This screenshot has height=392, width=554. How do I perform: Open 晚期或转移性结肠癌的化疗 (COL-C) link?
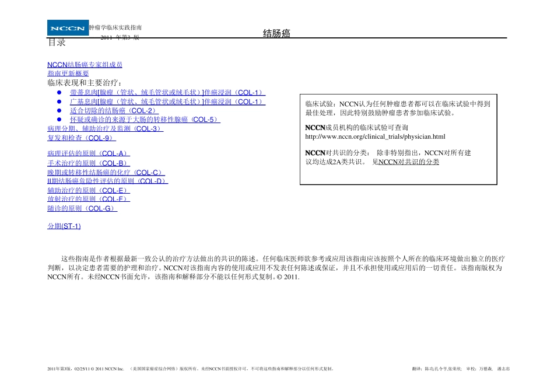click(106, 173)
